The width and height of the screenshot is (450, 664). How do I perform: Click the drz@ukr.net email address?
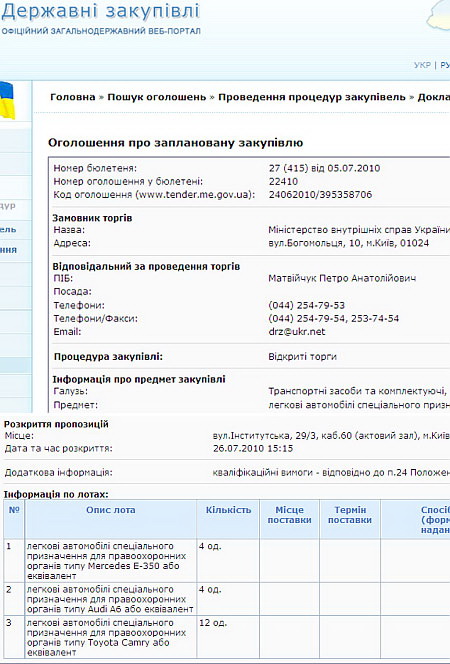tap(296, 332)
